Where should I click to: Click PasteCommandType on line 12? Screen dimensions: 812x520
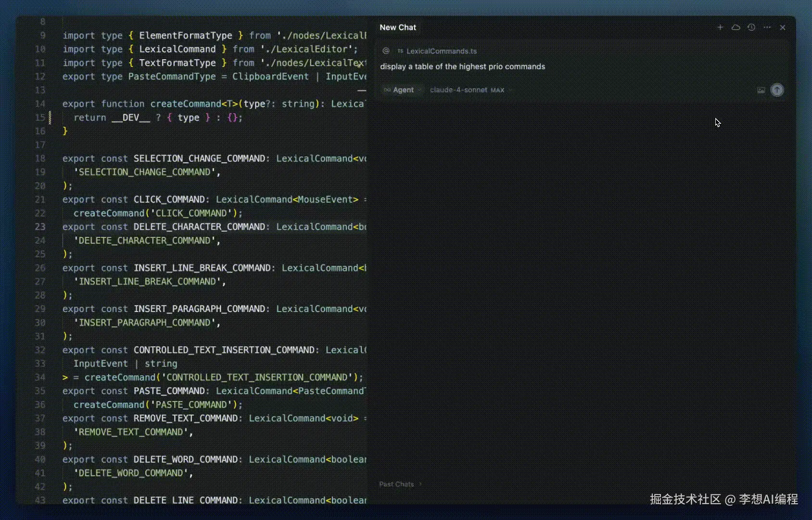point(172,77)
